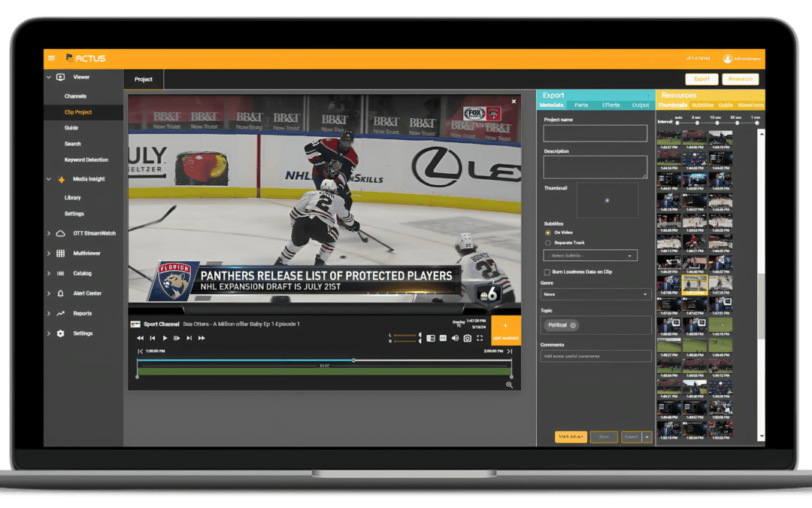
Task: Click the Alert Center bell icon
Action: [61, 294]
